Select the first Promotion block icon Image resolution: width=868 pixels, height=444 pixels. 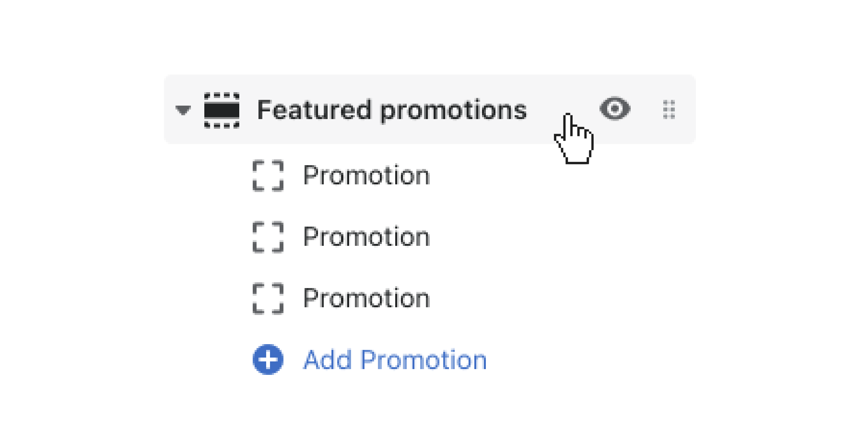tap(268, 176)
